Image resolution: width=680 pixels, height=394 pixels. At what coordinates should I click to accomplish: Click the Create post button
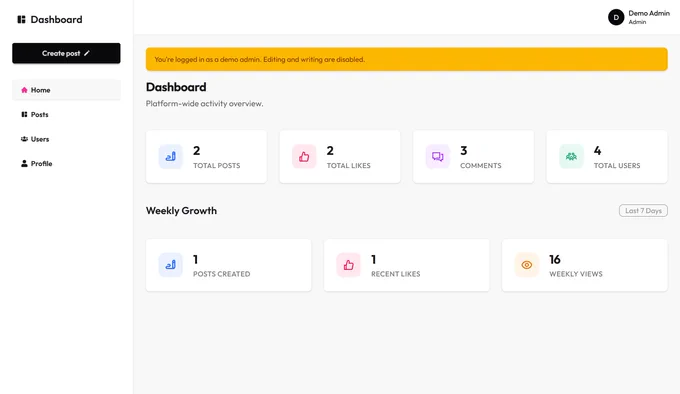point(66,53)
